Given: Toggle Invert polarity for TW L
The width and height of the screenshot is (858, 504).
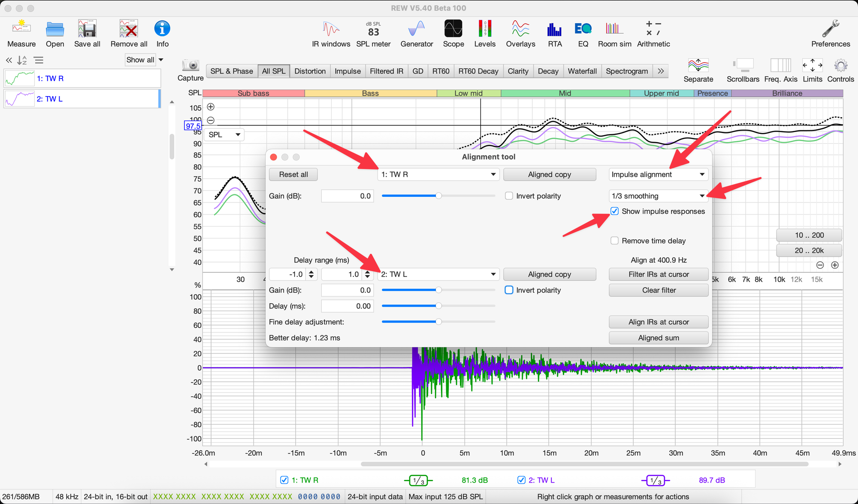Looking at the screenshot, I should click(x=509, y=290).
